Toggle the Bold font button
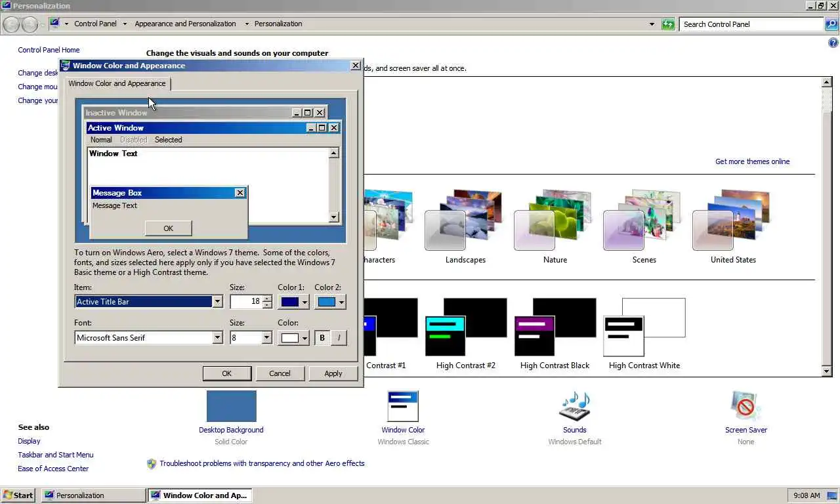 tap(322, 338)
